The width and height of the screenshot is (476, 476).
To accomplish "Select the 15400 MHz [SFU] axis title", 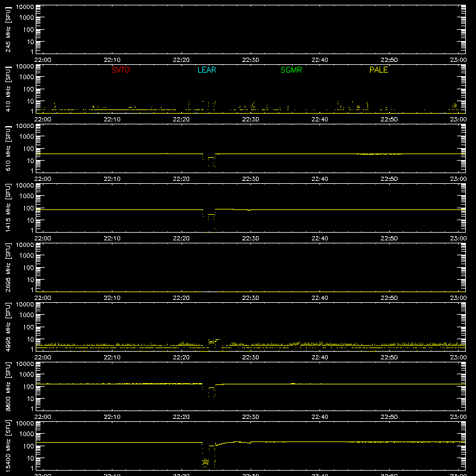I will (x=8, y=446).
